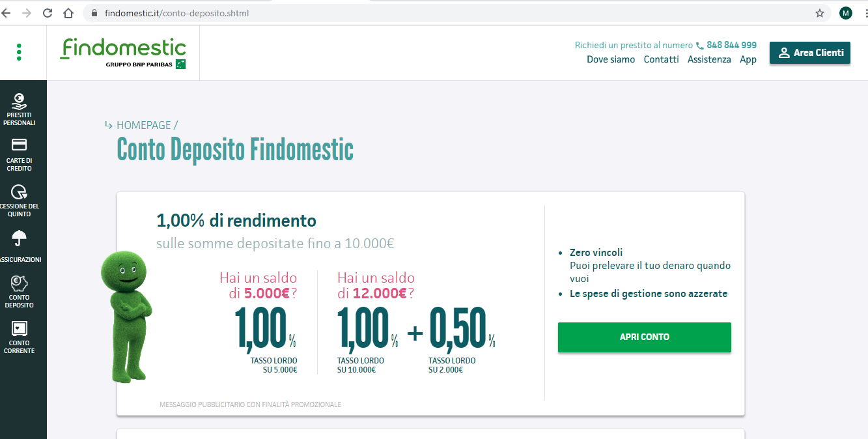Click 'Hai un saldo di 5.000€?' text
868x439 pixels.
pos(259,285)
